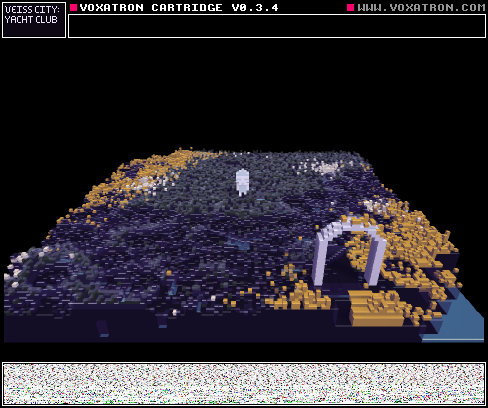Click the Voxatron Cartridge v0.3.4 title

[179, 8]
